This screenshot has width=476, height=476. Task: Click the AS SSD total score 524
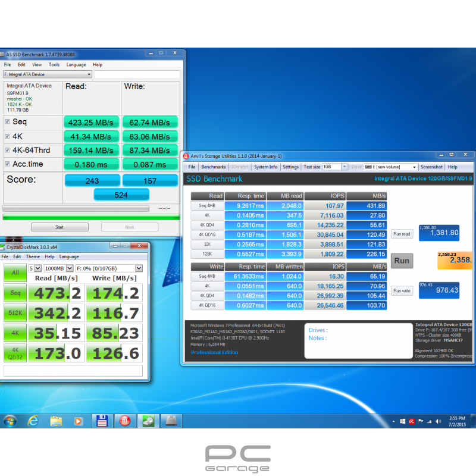(x=121, y=195)
